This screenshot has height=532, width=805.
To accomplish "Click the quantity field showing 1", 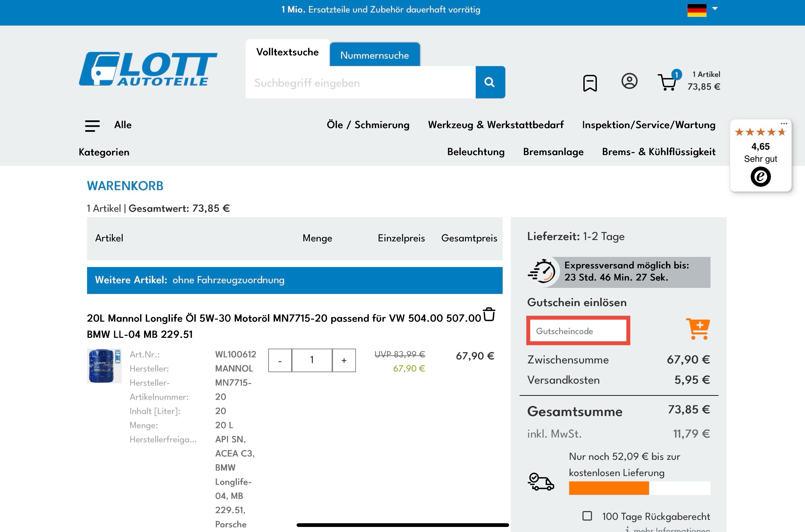I will pos(312,360).
